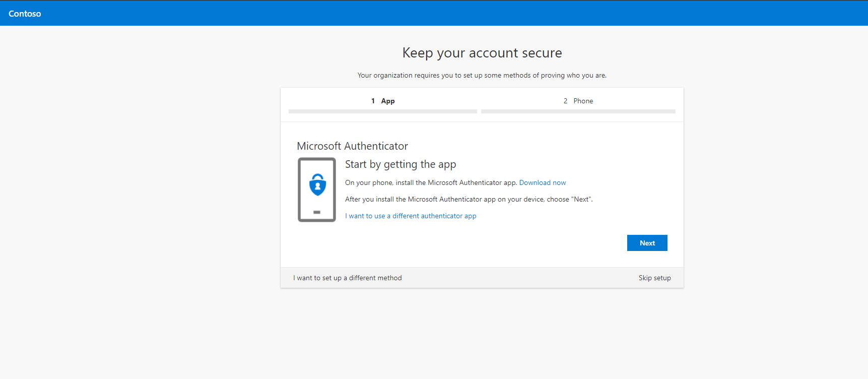Click the Phone step progress bar
Image resolution: width=868 pixels, height=379 pixels.
[578, 111]
